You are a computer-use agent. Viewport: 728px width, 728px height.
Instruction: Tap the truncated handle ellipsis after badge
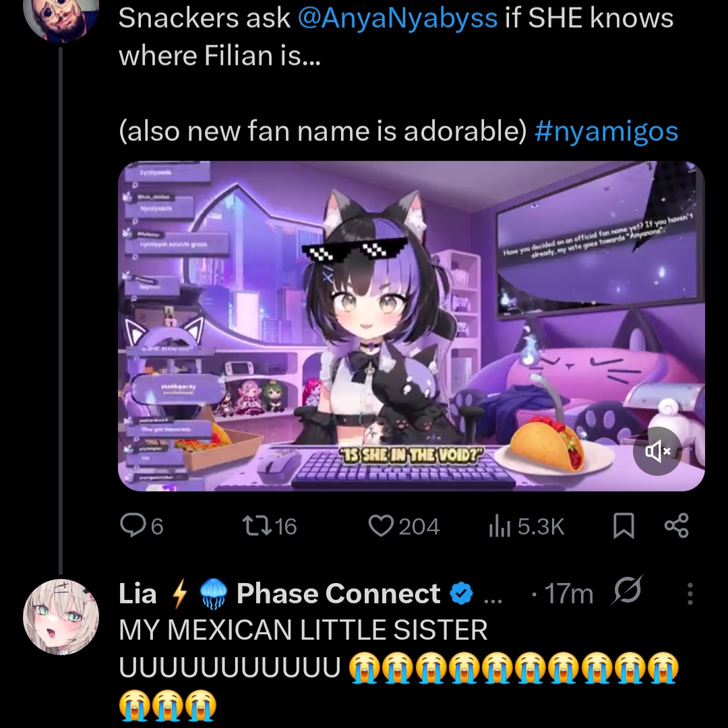pyautogui.click(x=493, y=601)
